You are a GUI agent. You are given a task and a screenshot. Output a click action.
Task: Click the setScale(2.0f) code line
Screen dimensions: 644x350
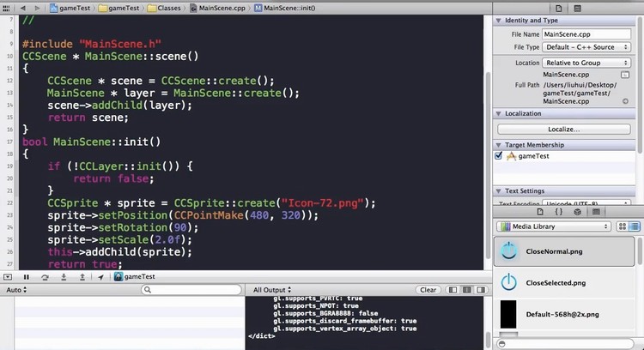119,239
